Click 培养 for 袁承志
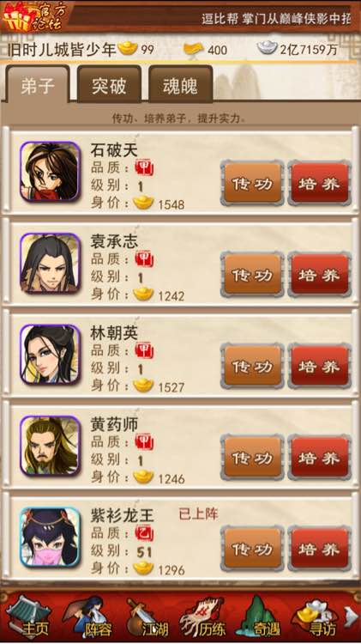The image size is (361, 644). pyautogui.click(x=319, y=275)
